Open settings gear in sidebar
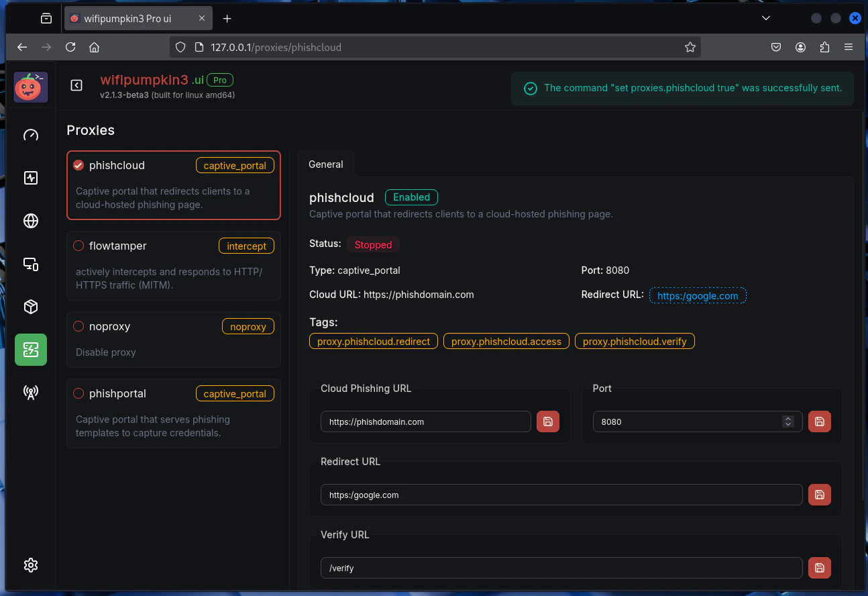The width and height of the screenshot is (868, 596). 31,565
